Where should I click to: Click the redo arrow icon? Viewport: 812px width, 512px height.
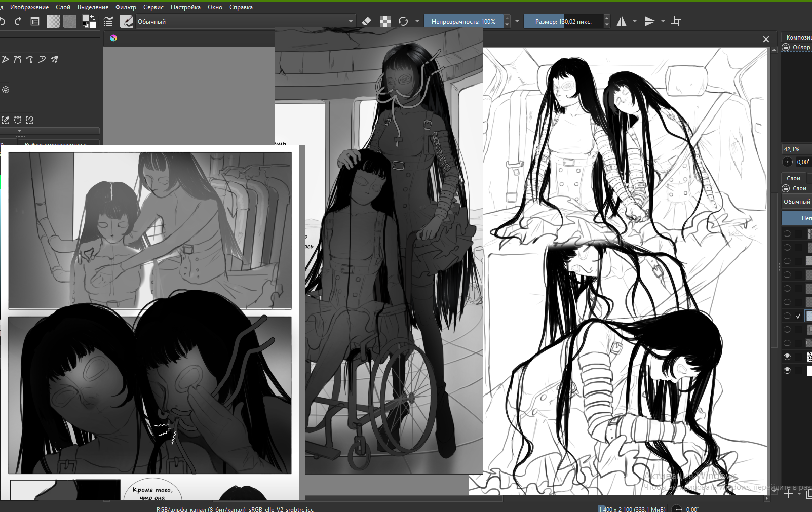(18, 21)
